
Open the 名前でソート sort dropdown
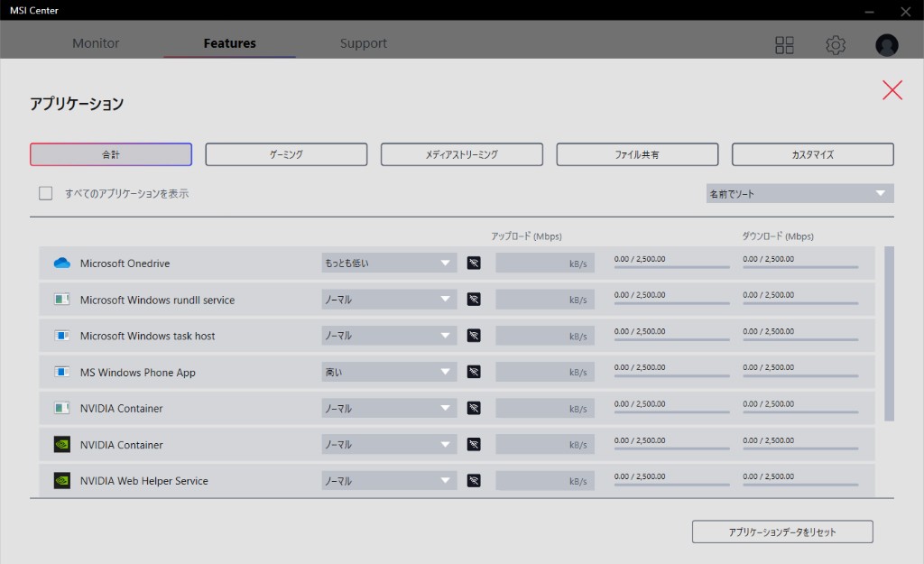click(799, 194)
